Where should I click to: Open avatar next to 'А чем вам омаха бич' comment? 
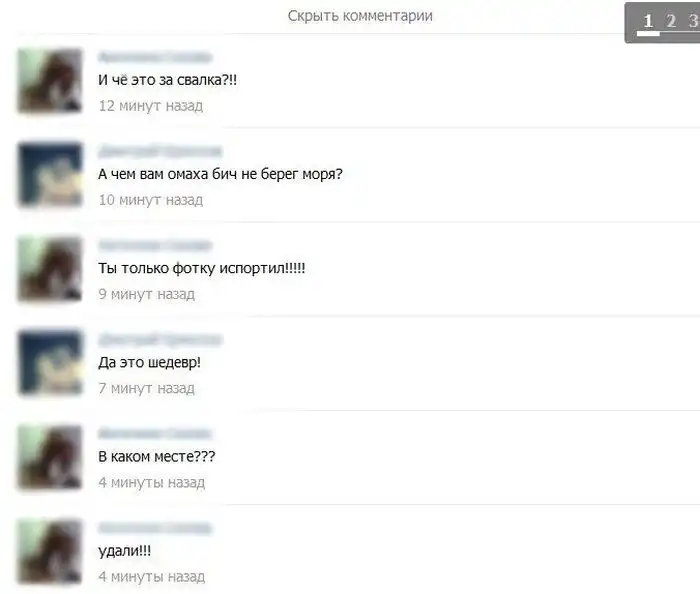coord(50,175)
